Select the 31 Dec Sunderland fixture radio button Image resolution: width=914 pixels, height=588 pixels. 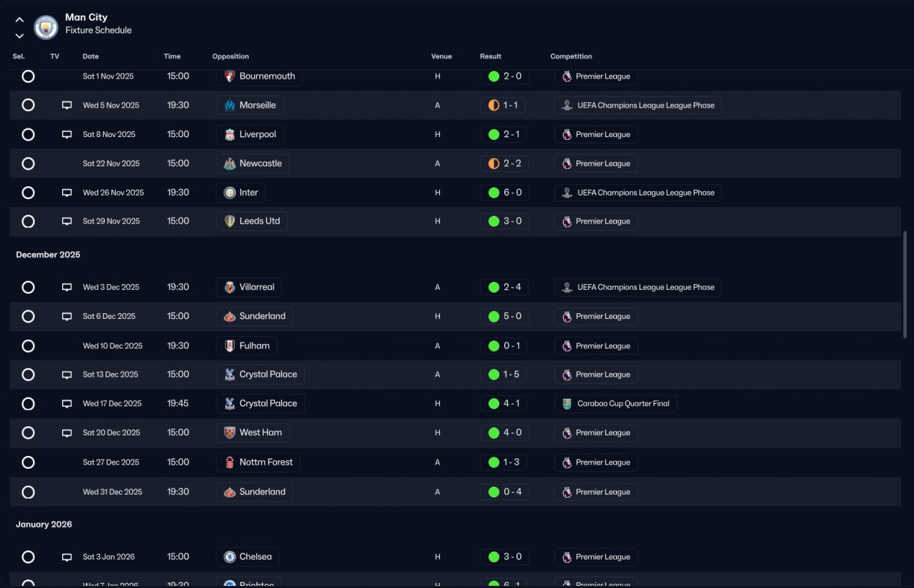coord(28,492)
